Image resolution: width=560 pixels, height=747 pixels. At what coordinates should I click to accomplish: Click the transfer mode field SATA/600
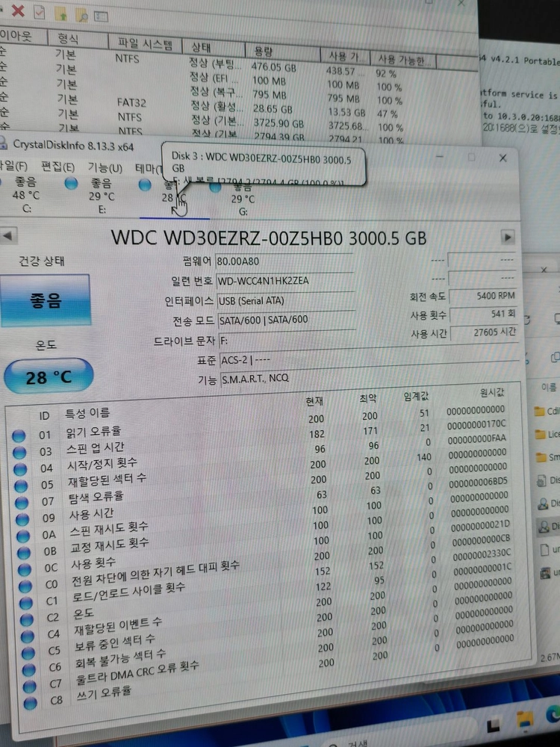[287, 320]
